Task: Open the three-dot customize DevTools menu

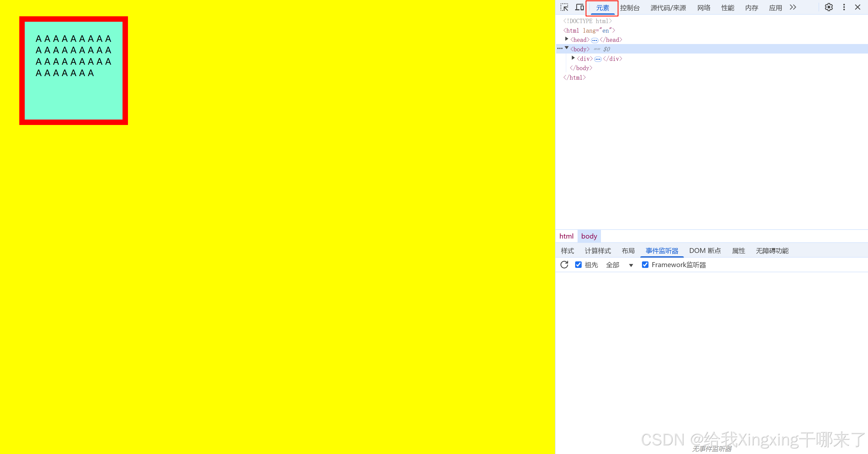Action: (844, 7)
